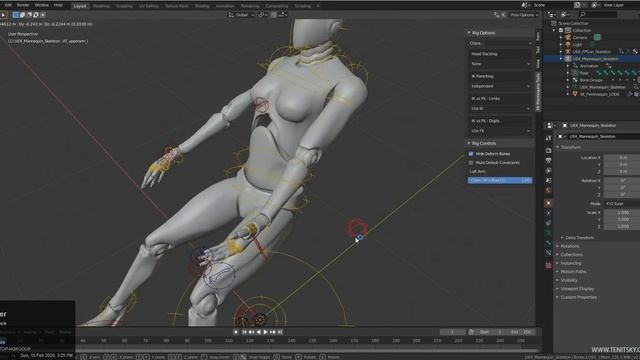Open the Render menu
640x360 pixels.
(23, 5)
